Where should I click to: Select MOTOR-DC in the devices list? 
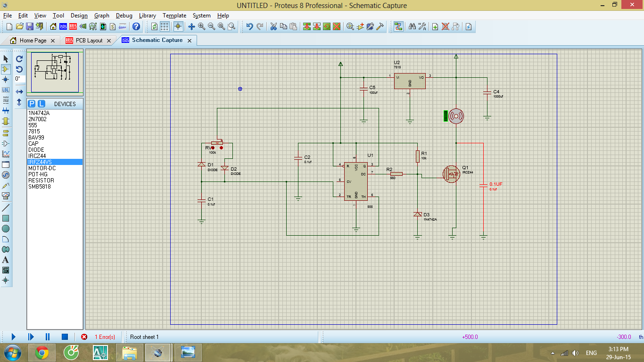coord(41,168)
